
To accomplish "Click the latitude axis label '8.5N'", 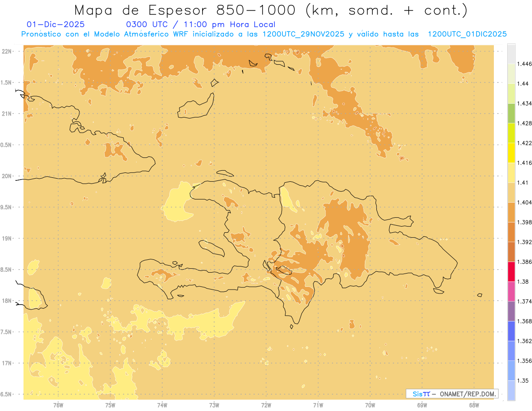I will pyautogui.click(x=7, y=270).
